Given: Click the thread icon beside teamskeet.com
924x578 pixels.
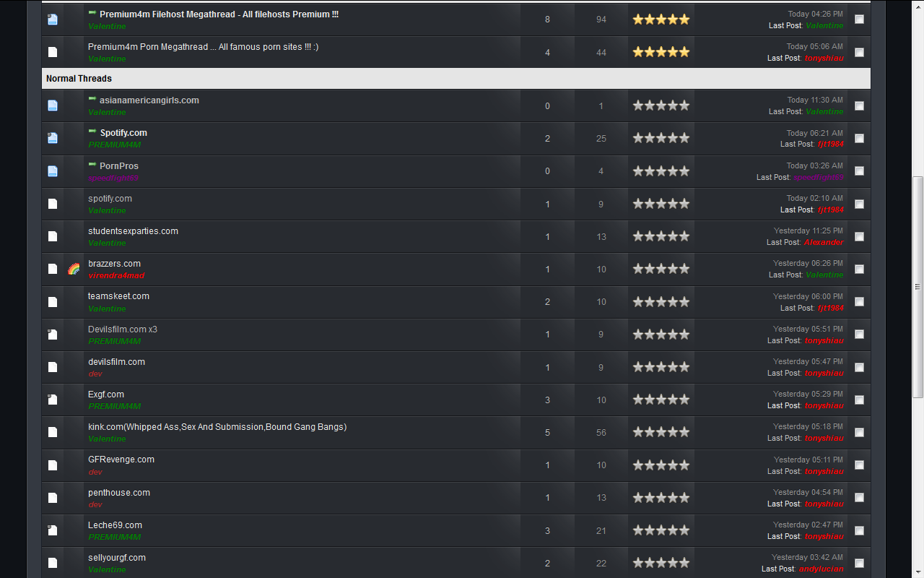Looking at the screenshot, I should pyautogui.click(x=53, y=302).
